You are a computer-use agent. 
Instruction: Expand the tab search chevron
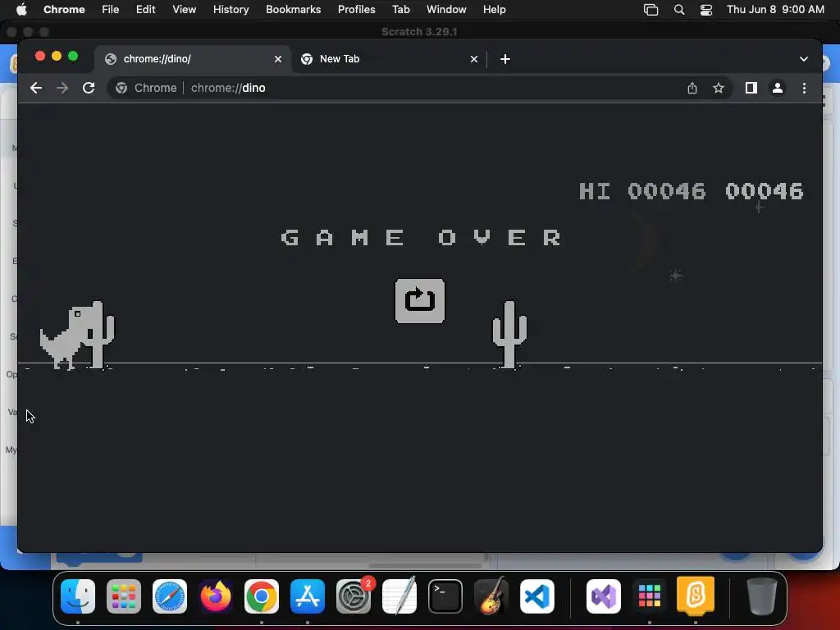click(x=804, y=59)
